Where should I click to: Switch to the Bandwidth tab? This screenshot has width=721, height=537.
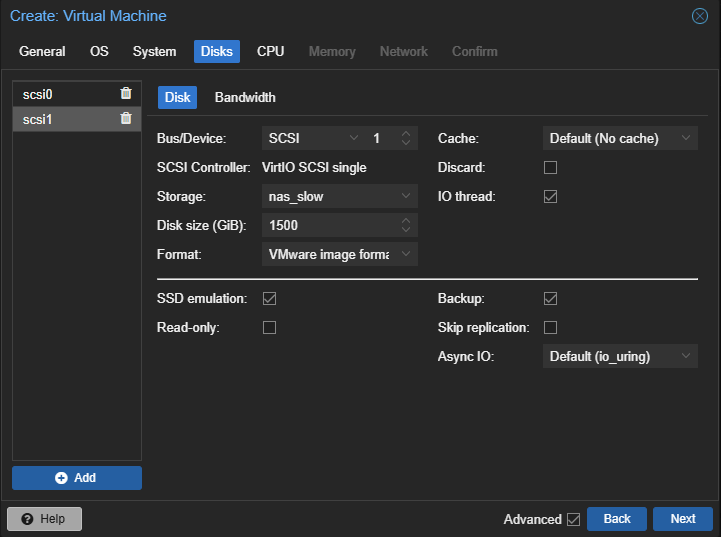[x=245, y=97]
